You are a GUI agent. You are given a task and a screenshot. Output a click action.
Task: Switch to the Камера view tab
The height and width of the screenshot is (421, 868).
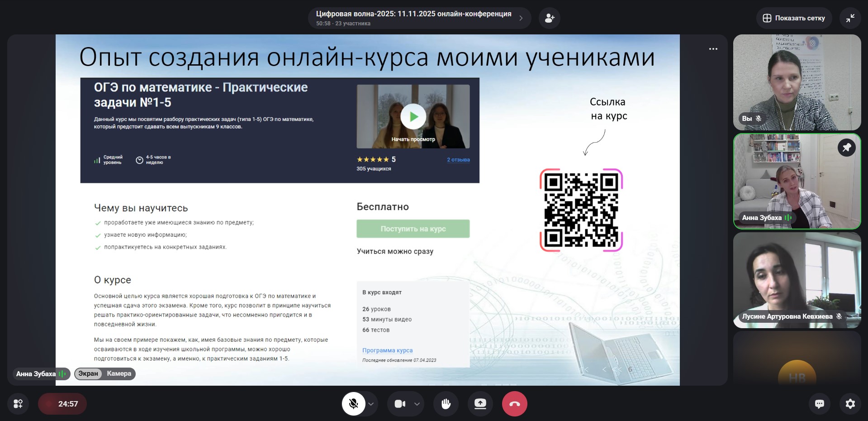(x=119, y=373)
